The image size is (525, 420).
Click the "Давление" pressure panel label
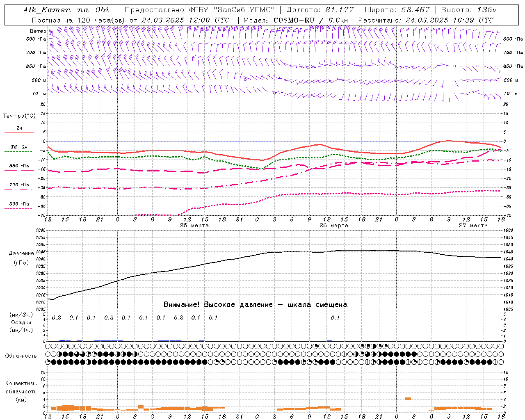click(x=21, y=253)
